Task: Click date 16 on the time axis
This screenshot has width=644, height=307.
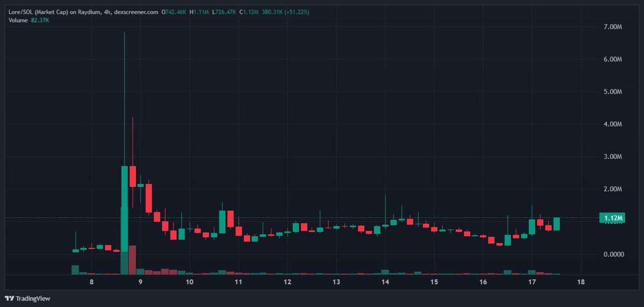Action: click(x=483, y=282)
